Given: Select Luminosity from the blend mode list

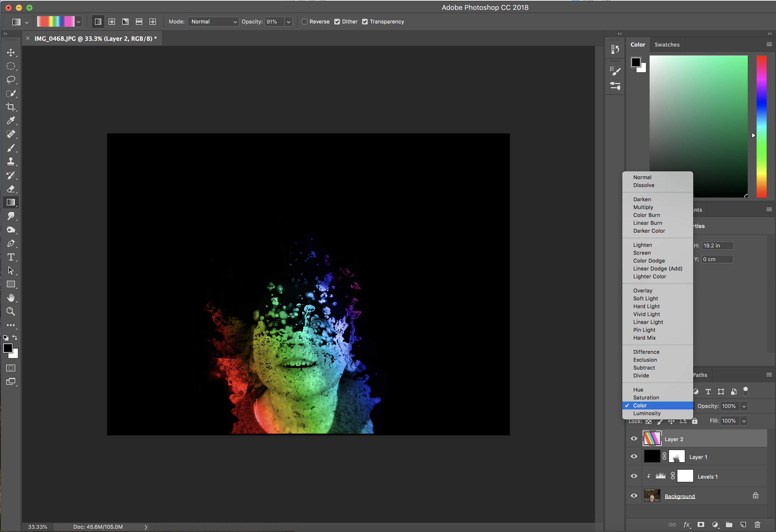Looking at the screenshot, I should [647, 413].
